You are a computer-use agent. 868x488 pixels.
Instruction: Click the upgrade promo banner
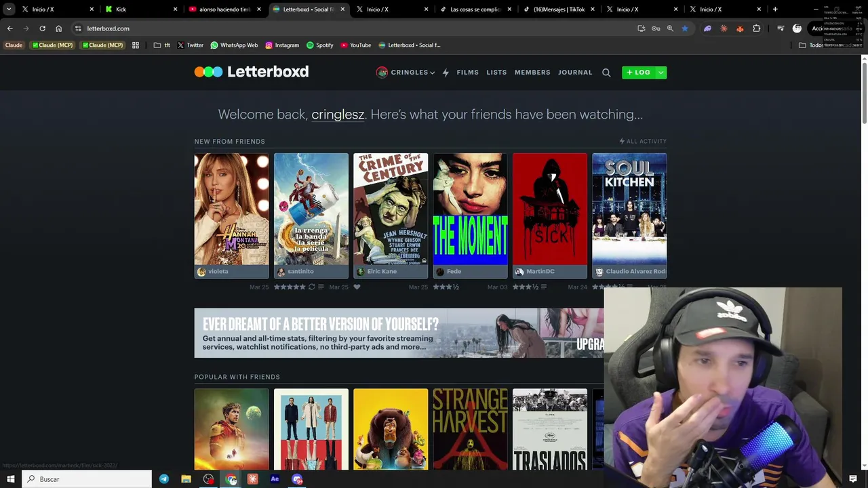(399, 333)
